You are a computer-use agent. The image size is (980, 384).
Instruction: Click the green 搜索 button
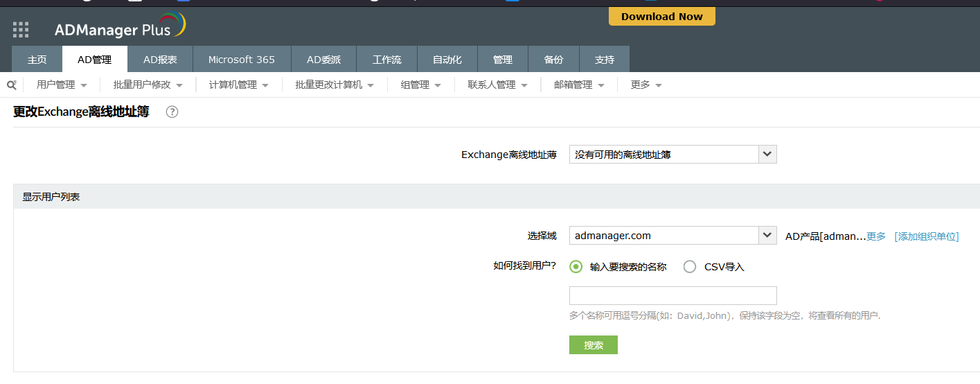[x=594, y=345]
